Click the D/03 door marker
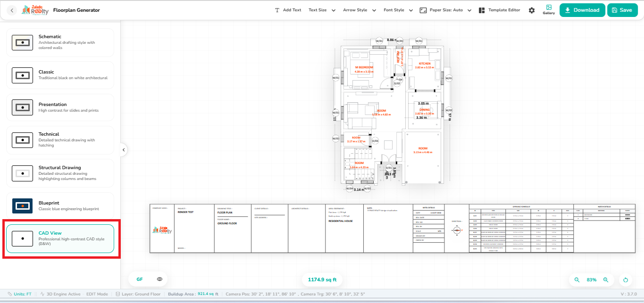The width and height of the screenshot is (644, 303). 375,140
